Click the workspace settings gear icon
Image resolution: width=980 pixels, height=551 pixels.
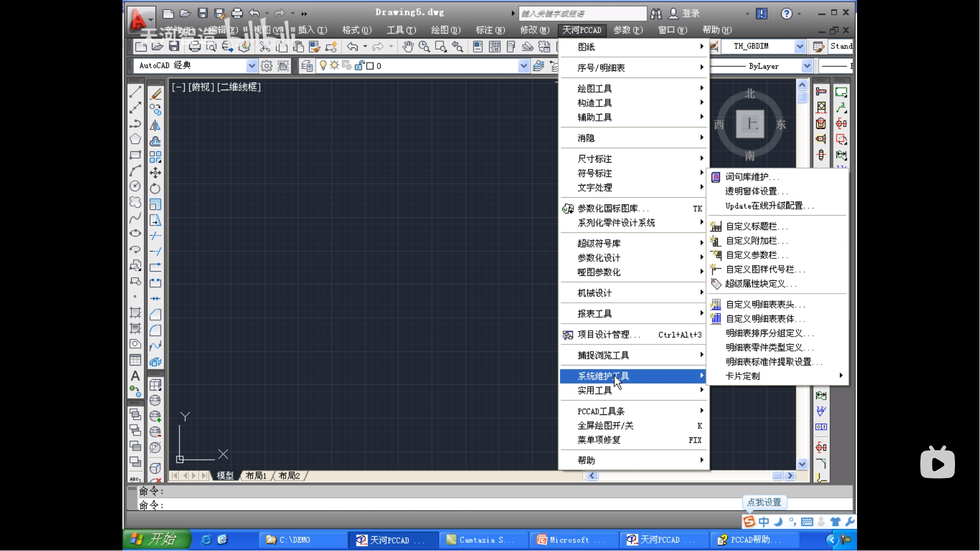click(266, 66)
